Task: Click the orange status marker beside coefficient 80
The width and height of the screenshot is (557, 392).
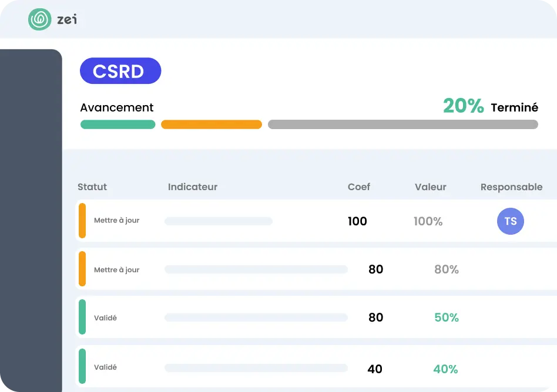Action: (82, 269)
